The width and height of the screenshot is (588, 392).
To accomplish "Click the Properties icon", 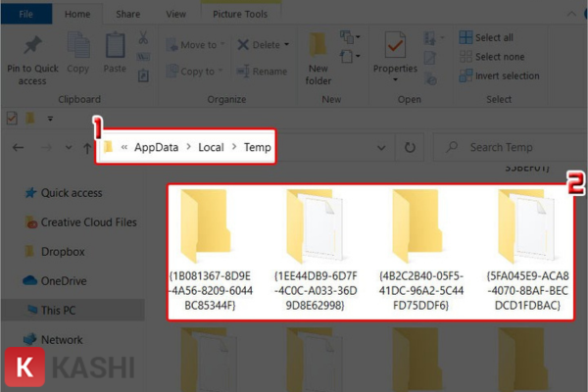I will [x=395, y=45].
